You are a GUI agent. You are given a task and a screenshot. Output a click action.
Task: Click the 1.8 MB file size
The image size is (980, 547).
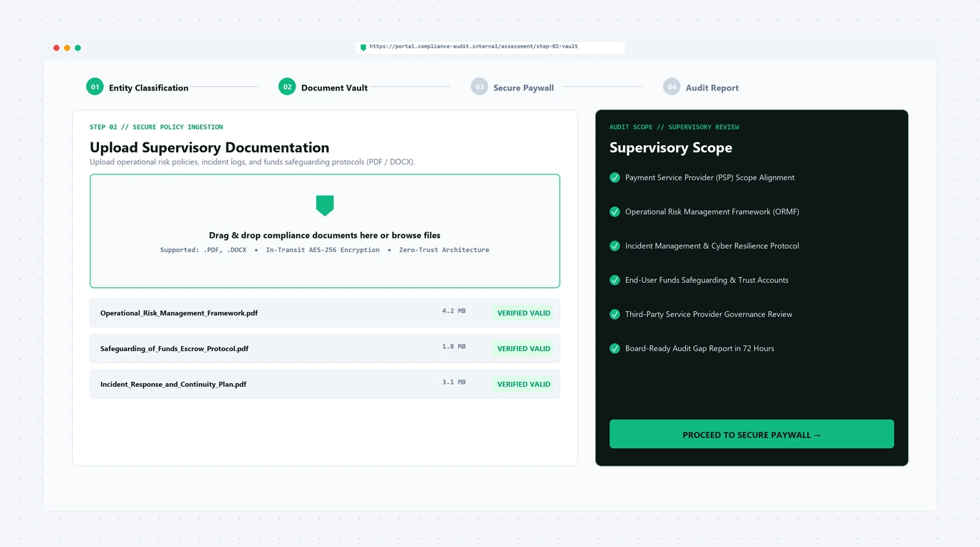click(x=454, y=347)
